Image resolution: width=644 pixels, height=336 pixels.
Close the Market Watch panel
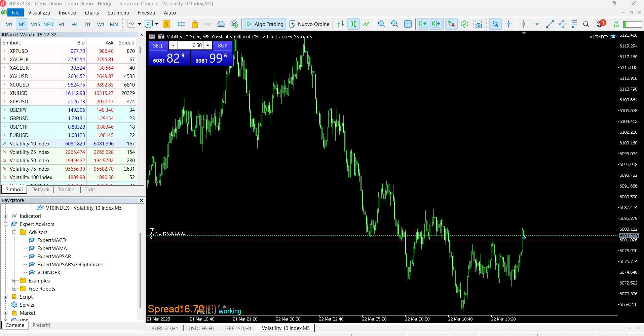coord(142,35)
